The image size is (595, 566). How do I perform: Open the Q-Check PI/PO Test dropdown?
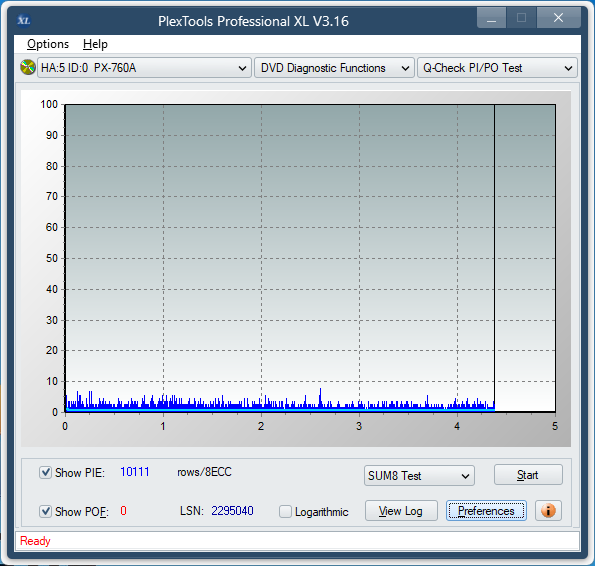click(x=497, y=68)
